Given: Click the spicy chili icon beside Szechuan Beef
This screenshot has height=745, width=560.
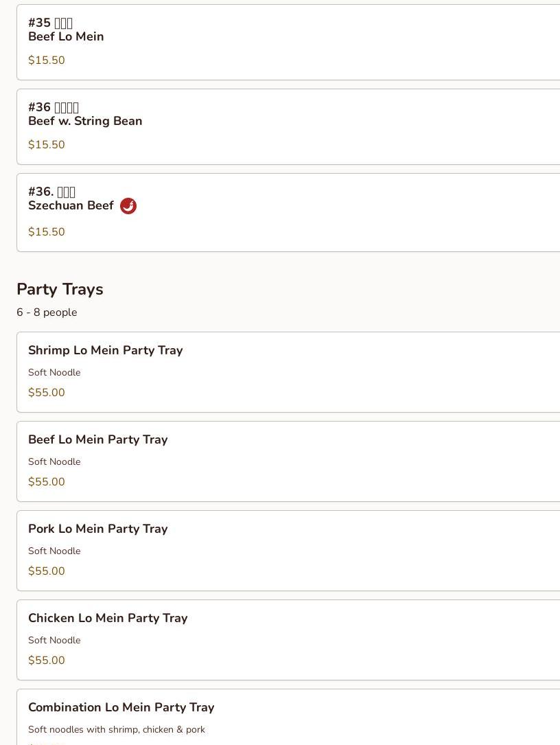Looking at the screenshot, I should point(128,206).
